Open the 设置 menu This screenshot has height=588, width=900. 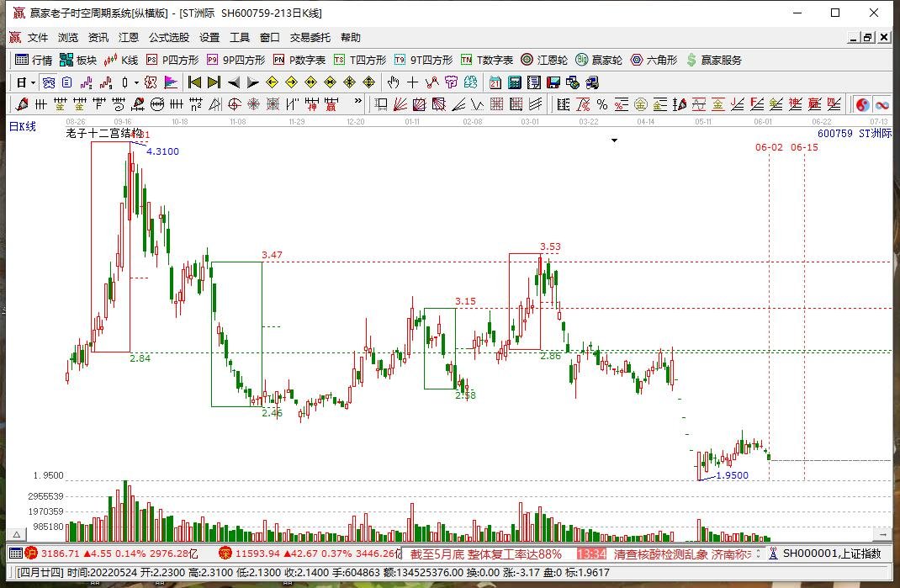[209, 37]
